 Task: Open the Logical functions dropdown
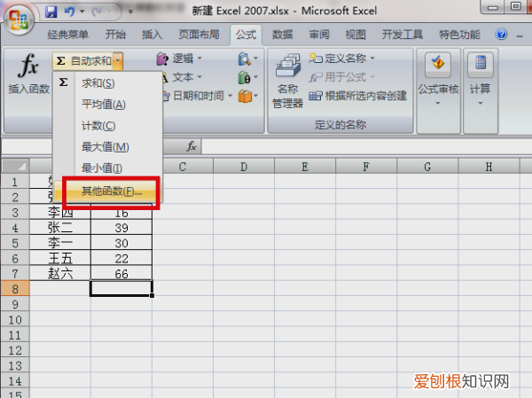pos(183,60)
